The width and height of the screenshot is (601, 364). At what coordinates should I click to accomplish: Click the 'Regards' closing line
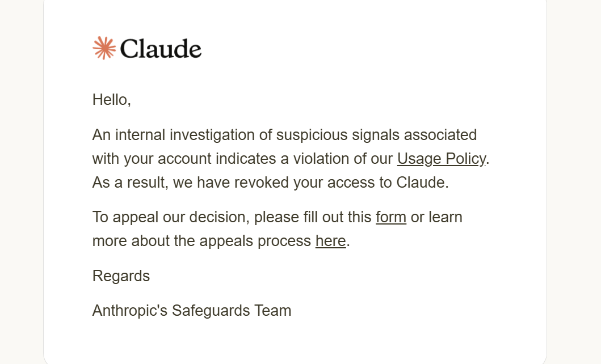(x=121, y=276)
